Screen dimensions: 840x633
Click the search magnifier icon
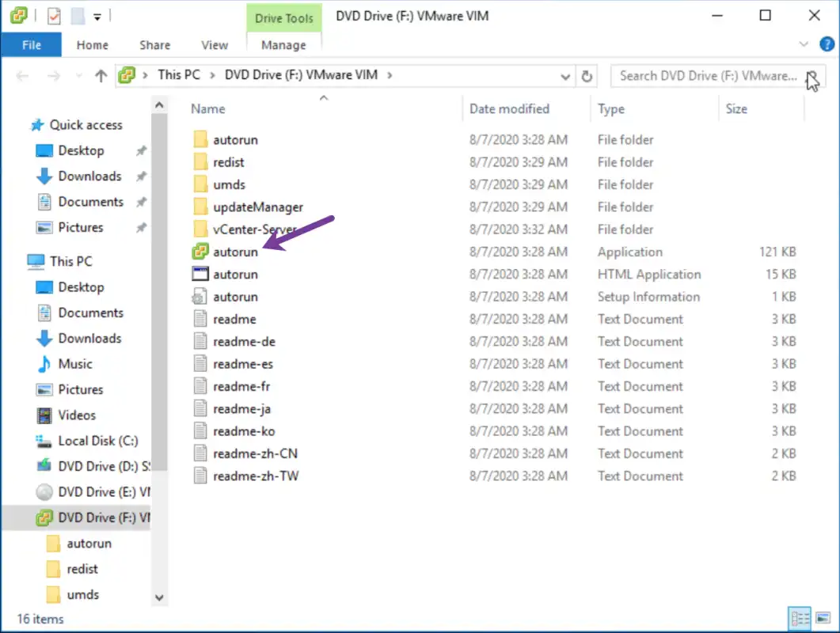811,76
